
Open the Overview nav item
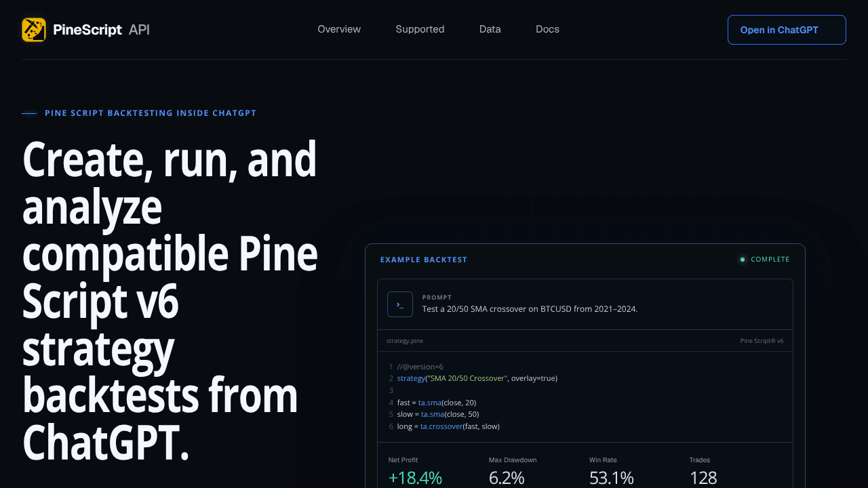tap(339, 29)
